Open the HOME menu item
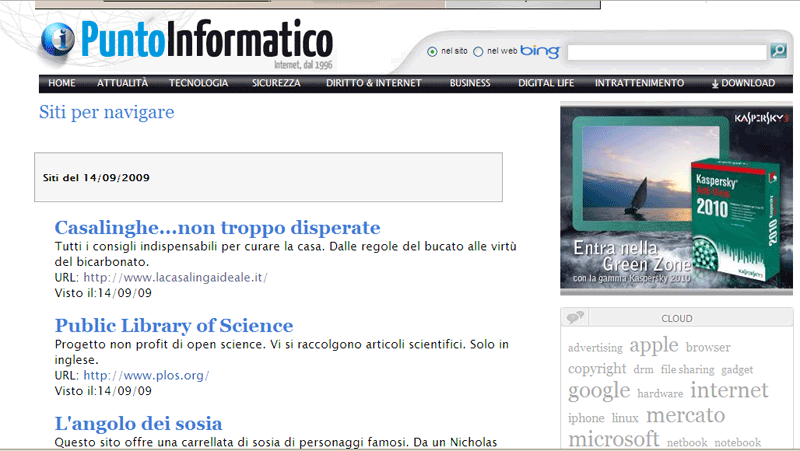The height and width of the screenshot is (451, 800). (x=62, y=83)
